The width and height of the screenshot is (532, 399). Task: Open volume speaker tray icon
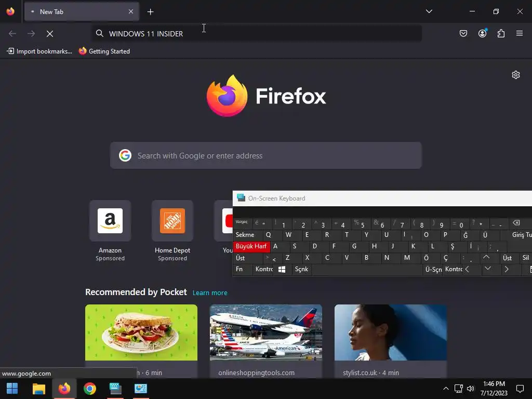[x=470, y=389]
